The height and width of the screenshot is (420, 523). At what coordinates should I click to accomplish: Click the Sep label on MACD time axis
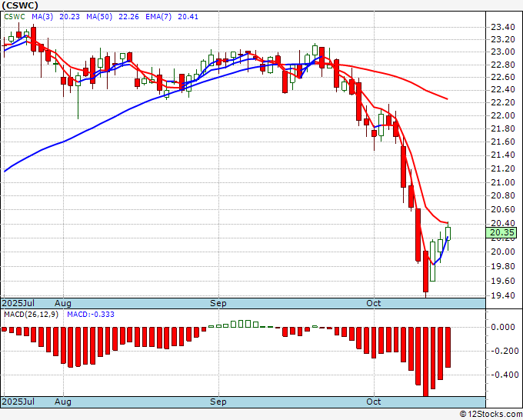(x=218, y=402)
